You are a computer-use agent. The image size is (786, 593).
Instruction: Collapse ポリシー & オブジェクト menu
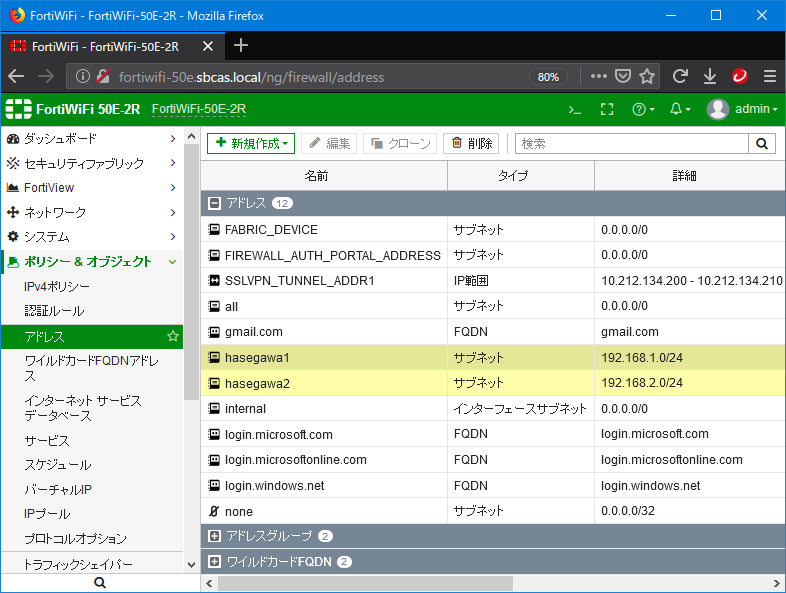92,262
